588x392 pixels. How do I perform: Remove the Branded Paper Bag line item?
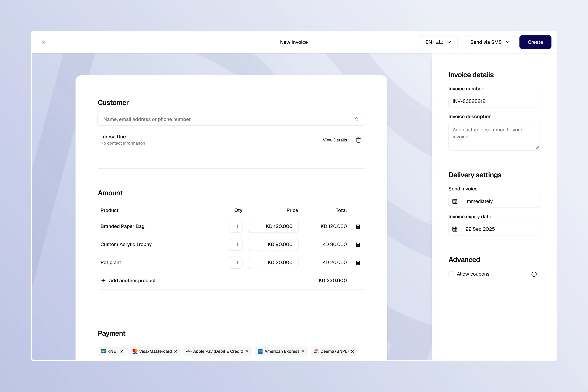[x=358, y=226]
